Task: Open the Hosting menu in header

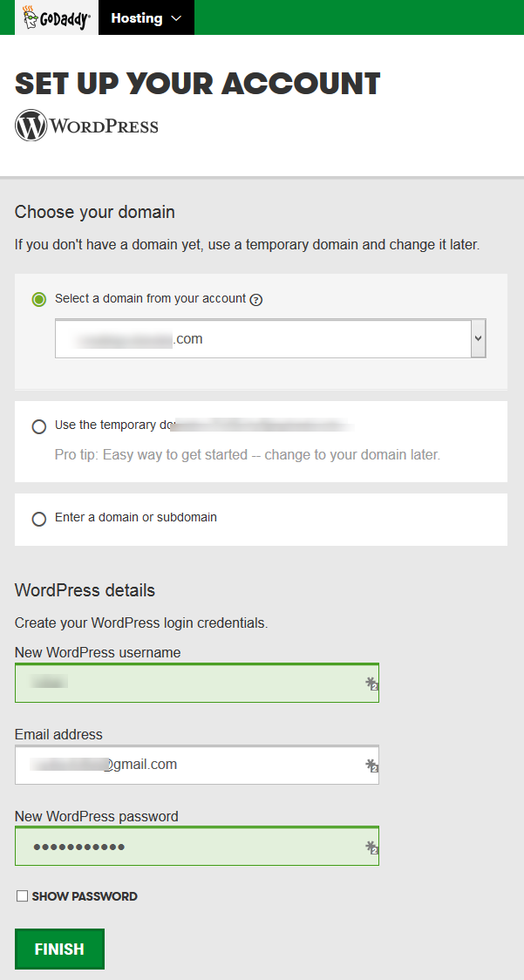Action: coord(137,18)
